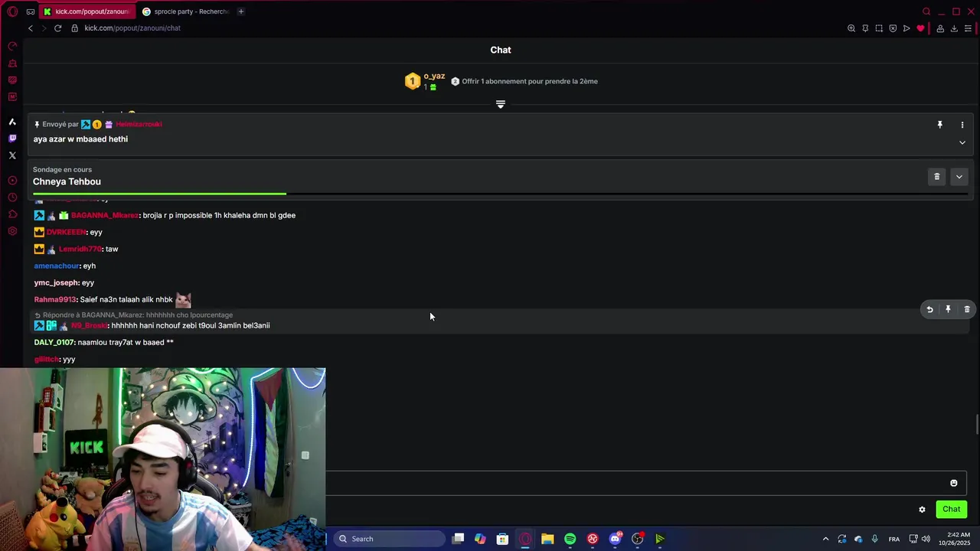This screenshot has width=980, height=551.
Task: Open the Opera main menu logo
Action: 12,11
